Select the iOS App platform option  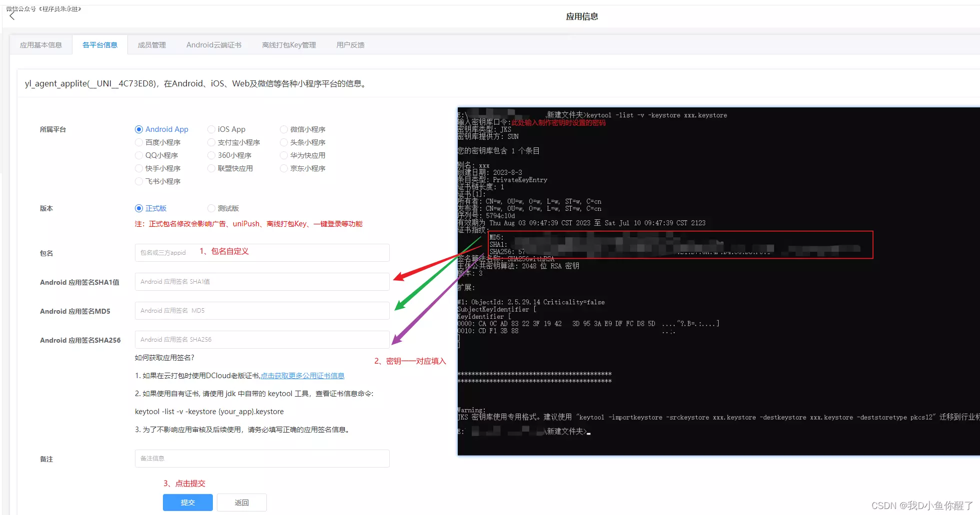point(211,129)
